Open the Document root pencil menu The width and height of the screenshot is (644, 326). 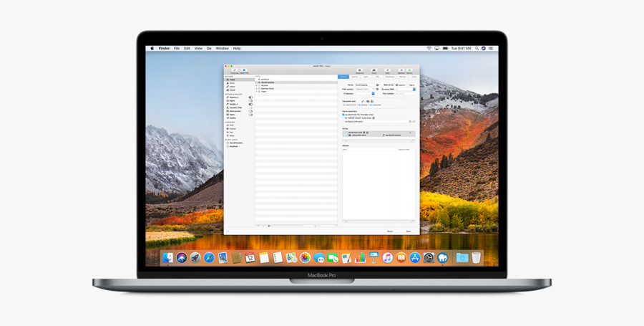pyautogui.click(x=363, y=101)
